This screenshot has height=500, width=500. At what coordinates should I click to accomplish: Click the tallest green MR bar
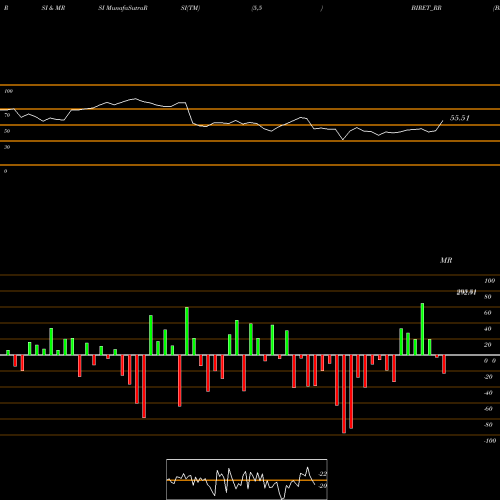[422, 329]
